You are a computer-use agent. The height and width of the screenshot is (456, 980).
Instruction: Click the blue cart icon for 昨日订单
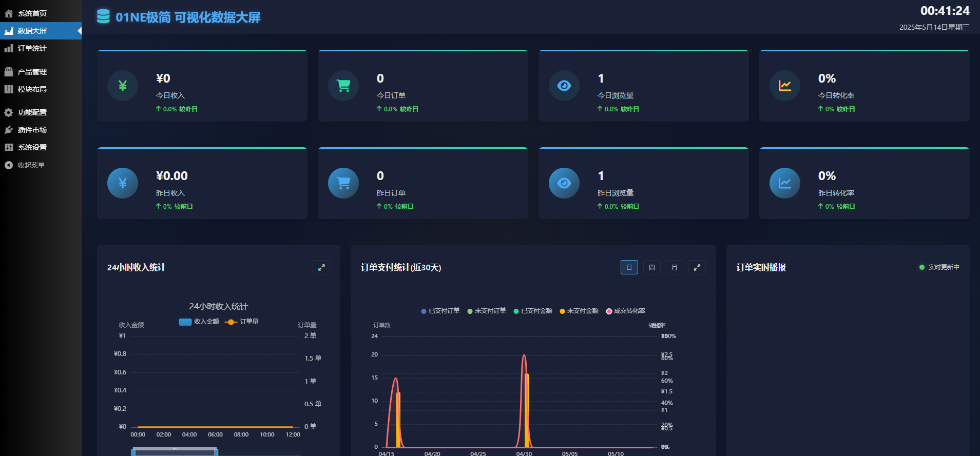(343, 183)
